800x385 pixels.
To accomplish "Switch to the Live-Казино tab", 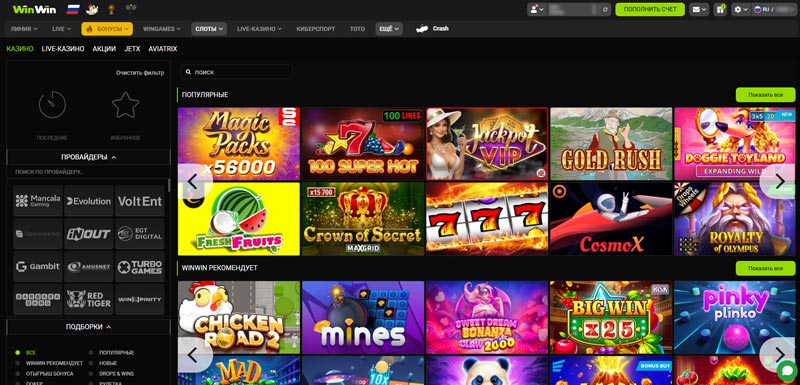I will coord(63,49).
